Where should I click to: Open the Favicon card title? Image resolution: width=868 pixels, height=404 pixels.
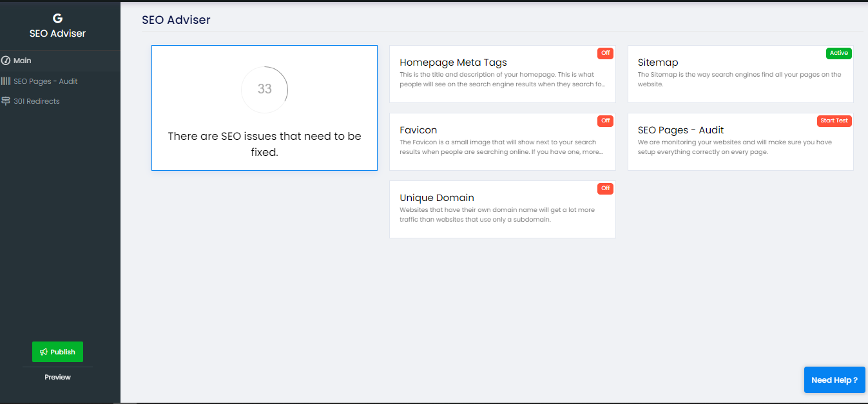pos(418,130)
